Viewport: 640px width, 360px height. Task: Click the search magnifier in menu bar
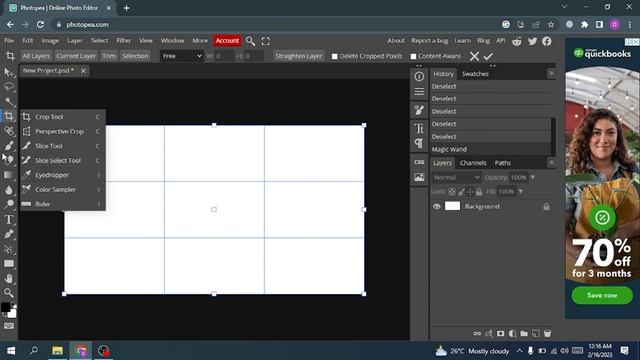(x=250, y=41)
